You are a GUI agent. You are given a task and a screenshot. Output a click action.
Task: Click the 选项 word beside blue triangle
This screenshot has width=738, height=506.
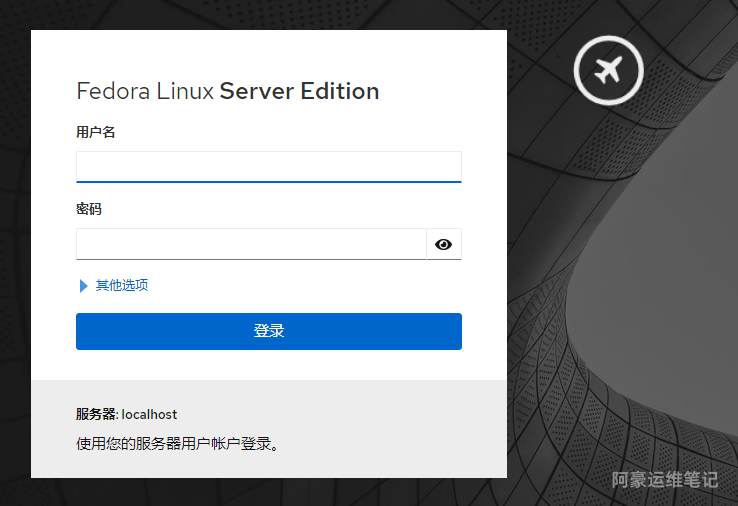click(135, 285)
